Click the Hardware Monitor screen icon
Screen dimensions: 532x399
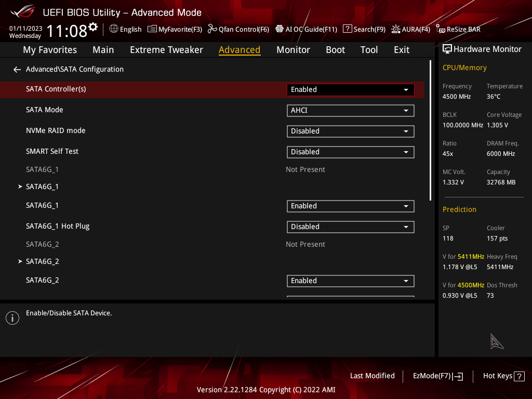coord(447,49)
